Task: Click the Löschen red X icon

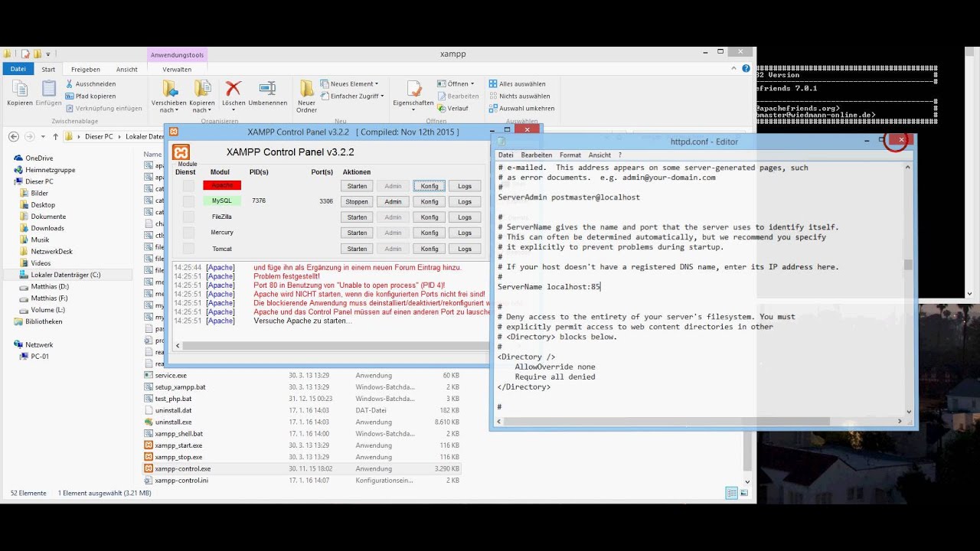Action: click(234, 88)
